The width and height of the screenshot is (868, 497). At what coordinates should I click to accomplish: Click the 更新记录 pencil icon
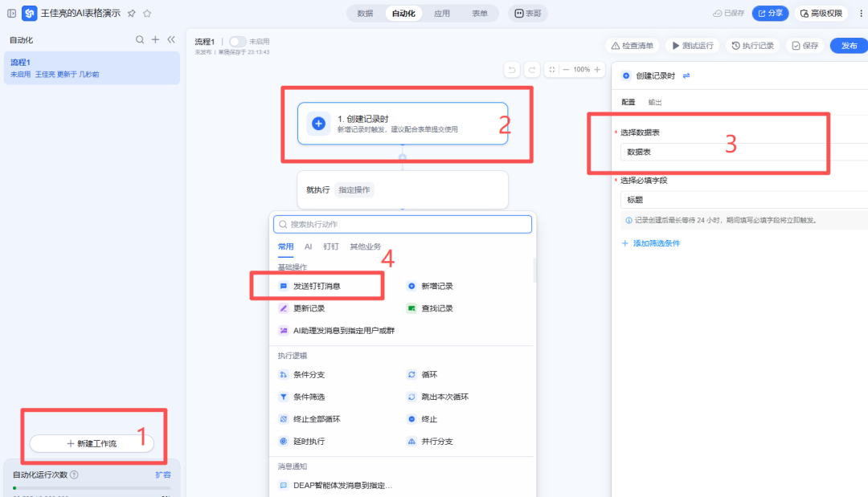284,308
